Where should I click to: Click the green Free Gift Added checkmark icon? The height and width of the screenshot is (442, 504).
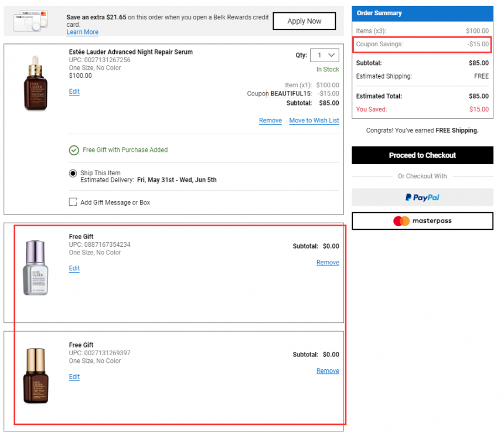tap(74, 150)
